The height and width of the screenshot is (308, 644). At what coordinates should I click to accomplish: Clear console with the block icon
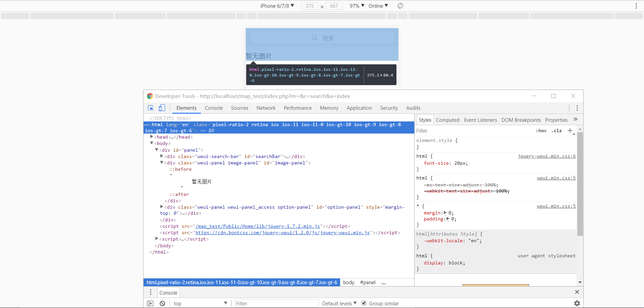[x=162, y=303]
